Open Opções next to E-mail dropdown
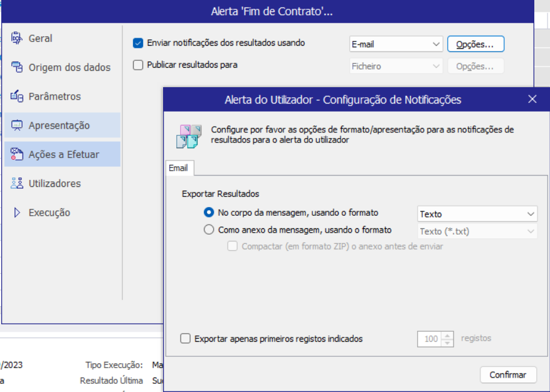The image size is (550, 392). pos(475,45)
